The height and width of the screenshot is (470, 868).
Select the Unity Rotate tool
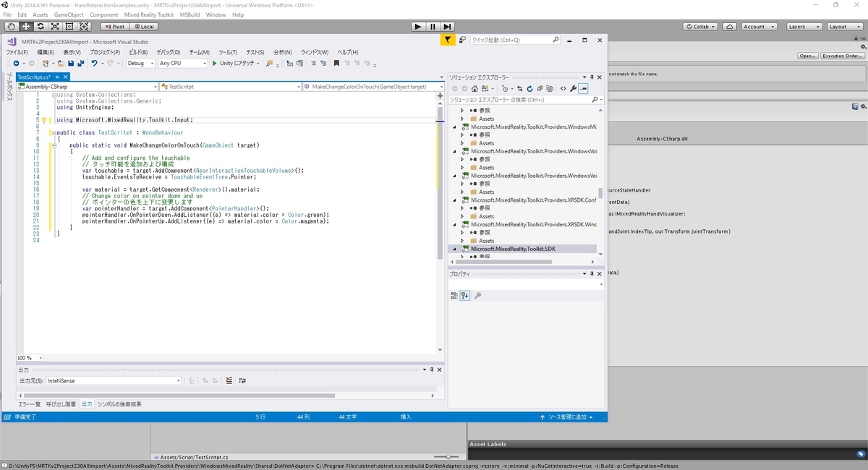pyautogui.click(x=40, y=26)
